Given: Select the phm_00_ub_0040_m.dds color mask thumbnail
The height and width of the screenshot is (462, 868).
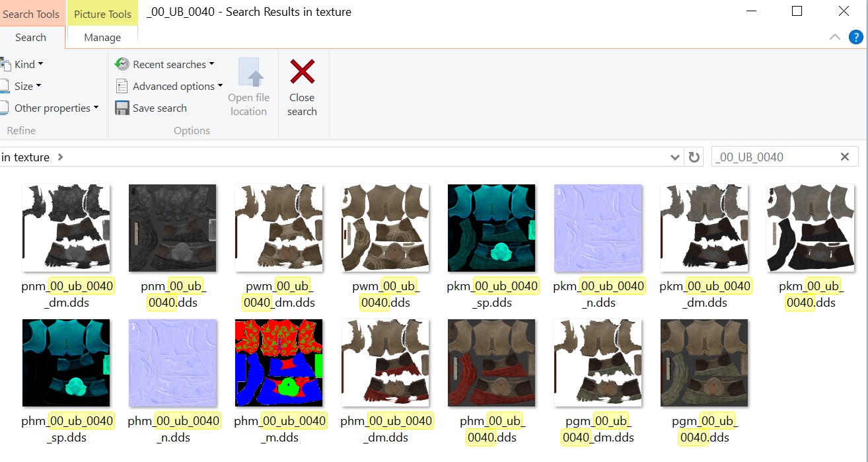Looking at the screenshot, I should tap(279, 363).
